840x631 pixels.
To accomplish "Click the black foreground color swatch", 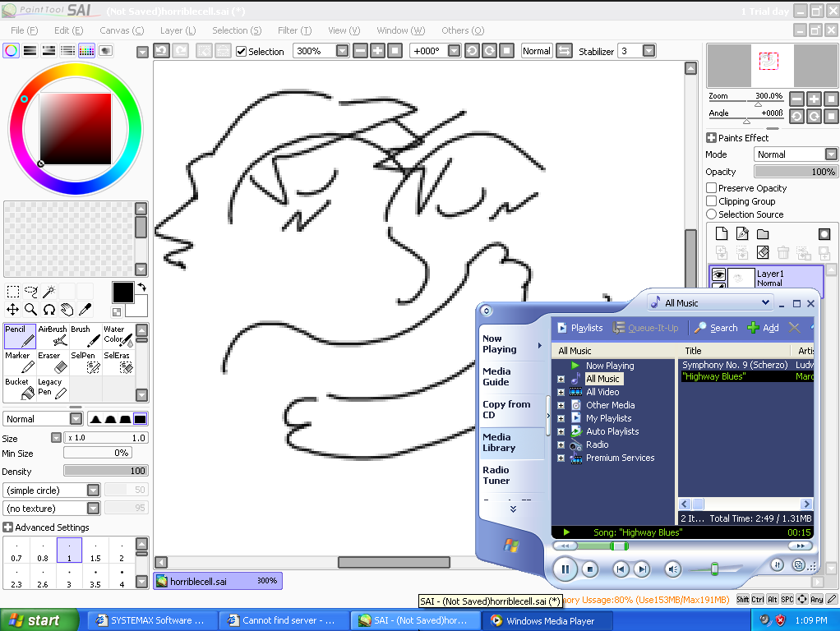I will (x=122, y=292).
